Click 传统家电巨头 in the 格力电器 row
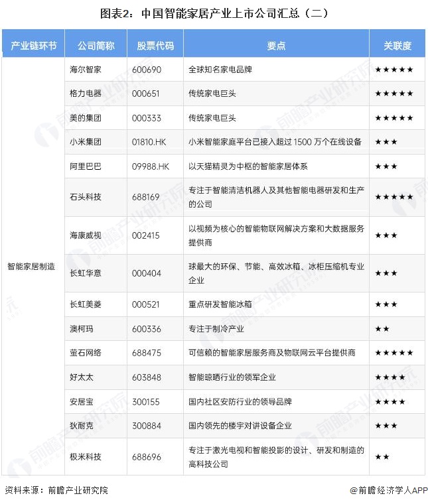The height and width of the screenshot is (504, 428). 212,94
